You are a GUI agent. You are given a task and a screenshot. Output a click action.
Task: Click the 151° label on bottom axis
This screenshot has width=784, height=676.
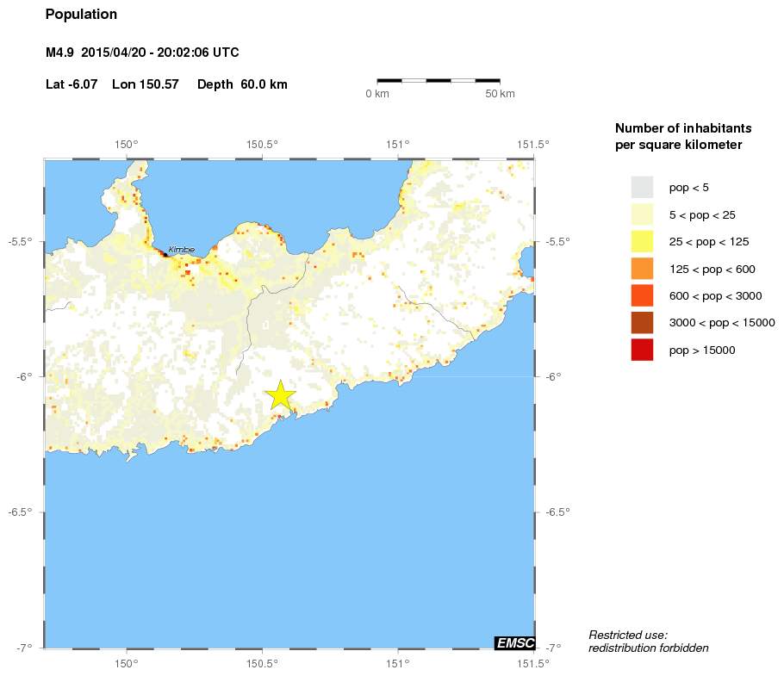[397, 664]
